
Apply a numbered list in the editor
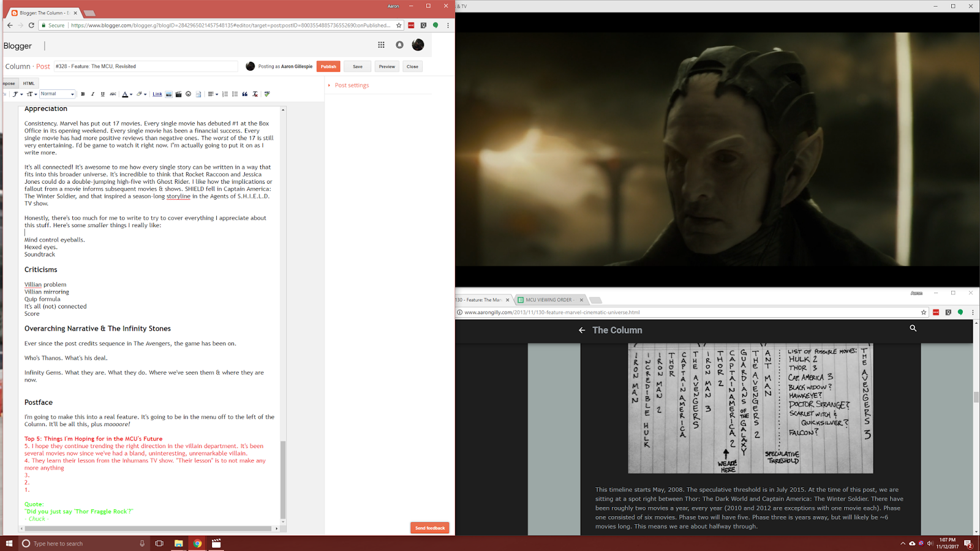(x=225, y=94)
